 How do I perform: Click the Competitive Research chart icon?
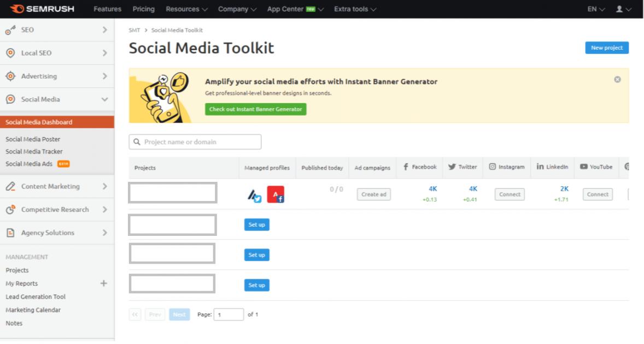tap(10, 210)
